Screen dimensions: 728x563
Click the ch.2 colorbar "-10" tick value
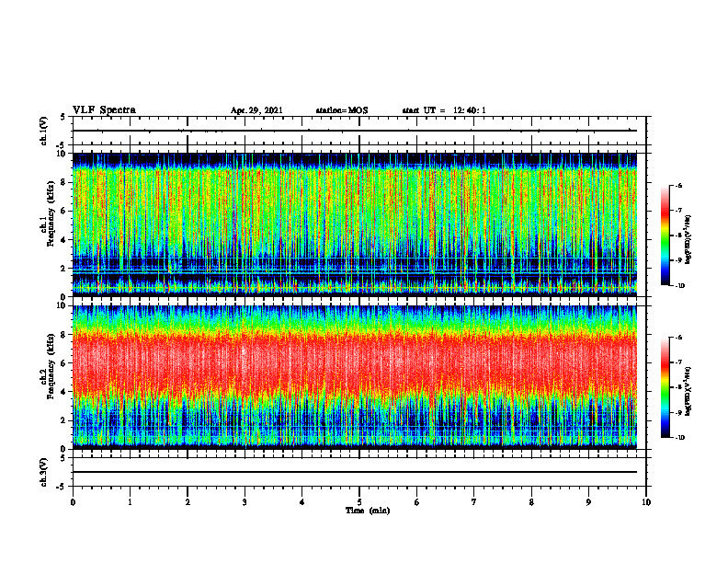tap(680, 438)
